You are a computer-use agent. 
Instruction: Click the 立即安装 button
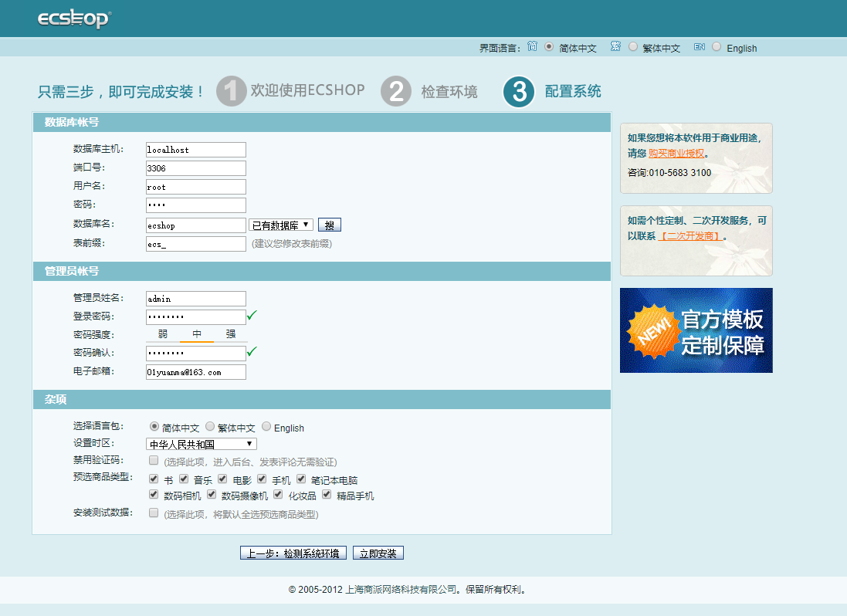378,553
